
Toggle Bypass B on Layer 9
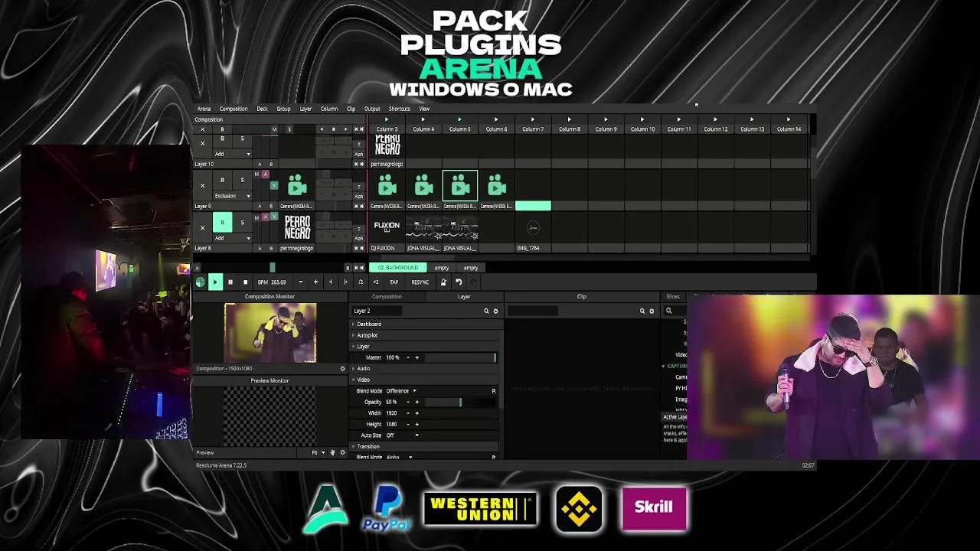pos(222,181)
